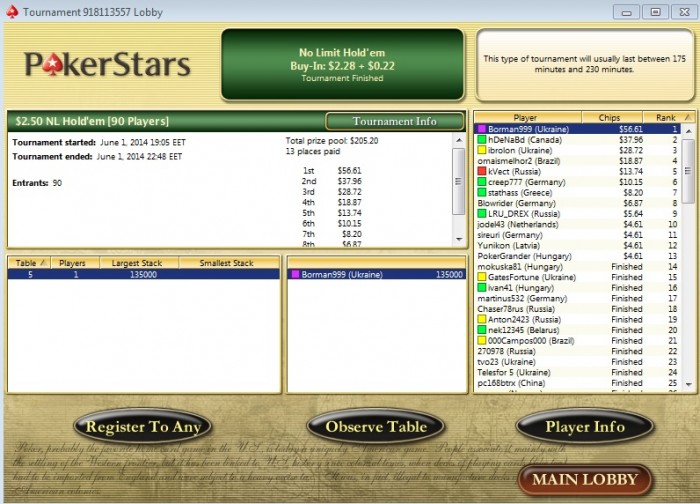Select Yunikon (Latvia) row
This screenshot has height=504, width=700.
point(578,246)
